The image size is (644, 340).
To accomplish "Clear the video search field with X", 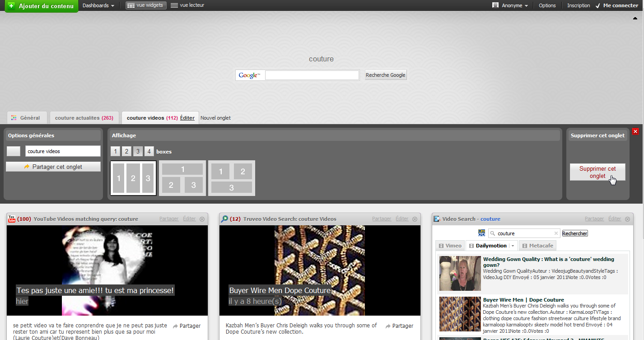I will tap(556, 233).
